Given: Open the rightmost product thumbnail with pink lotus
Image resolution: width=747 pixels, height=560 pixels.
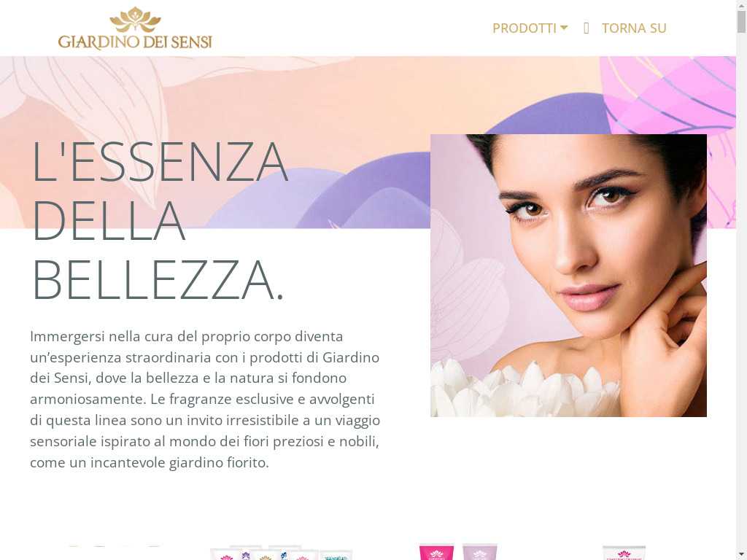Looking at the screenshot, I should 624,553.
